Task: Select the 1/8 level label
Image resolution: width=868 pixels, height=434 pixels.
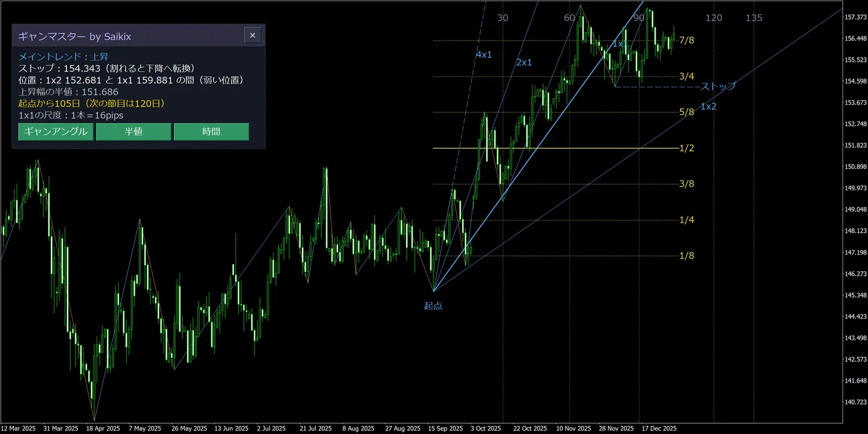Action: coord(687,256)
